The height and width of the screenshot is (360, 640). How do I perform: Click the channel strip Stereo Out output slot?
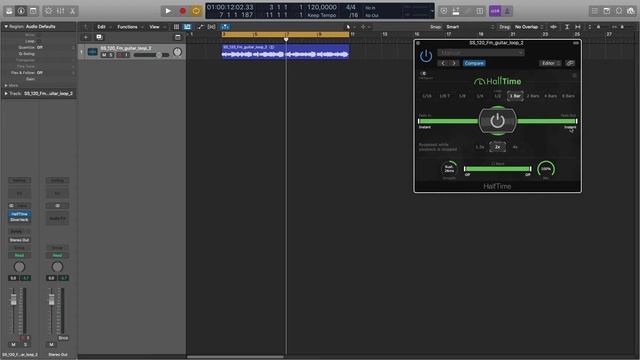pos(19,240)
